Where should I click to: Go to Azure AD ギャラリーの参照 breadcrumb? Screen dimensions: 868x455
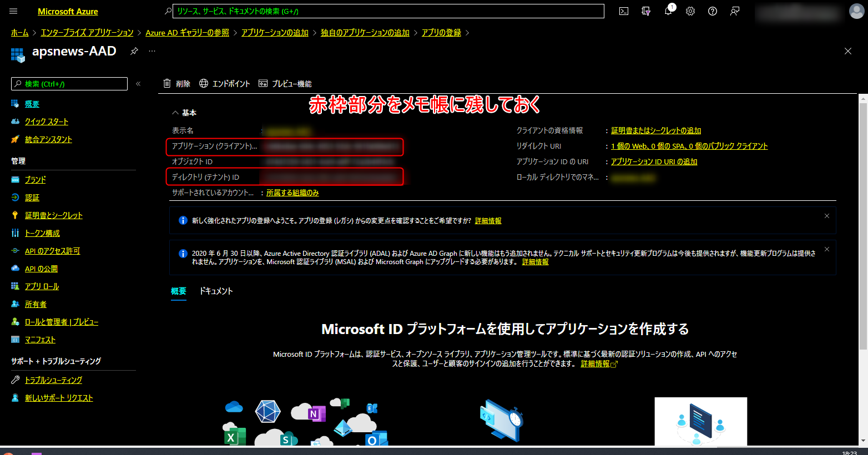[187, 33]
